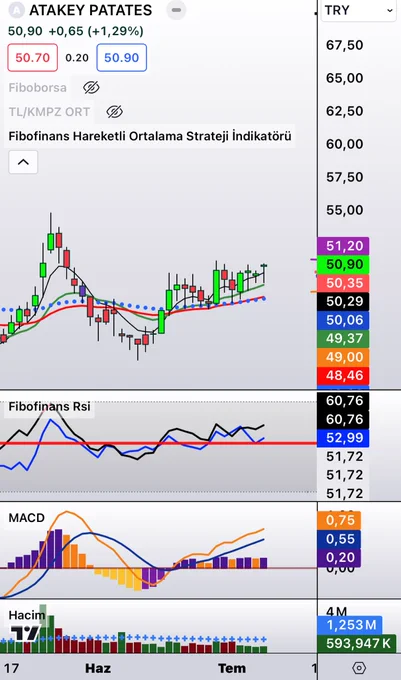
Task: Click the TradingView logo icon
Action: tap(26, 634)
